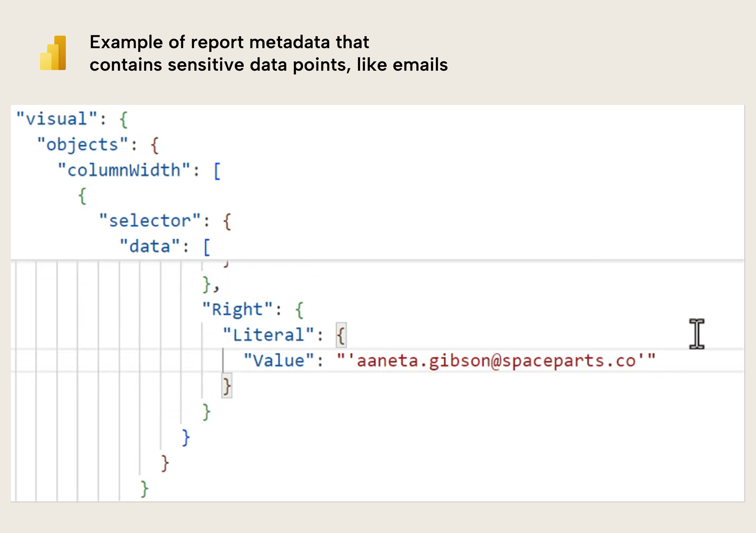Click the opening brace after "visual"
This screenshot has width=756, height=533.
(x=124, y=120)
